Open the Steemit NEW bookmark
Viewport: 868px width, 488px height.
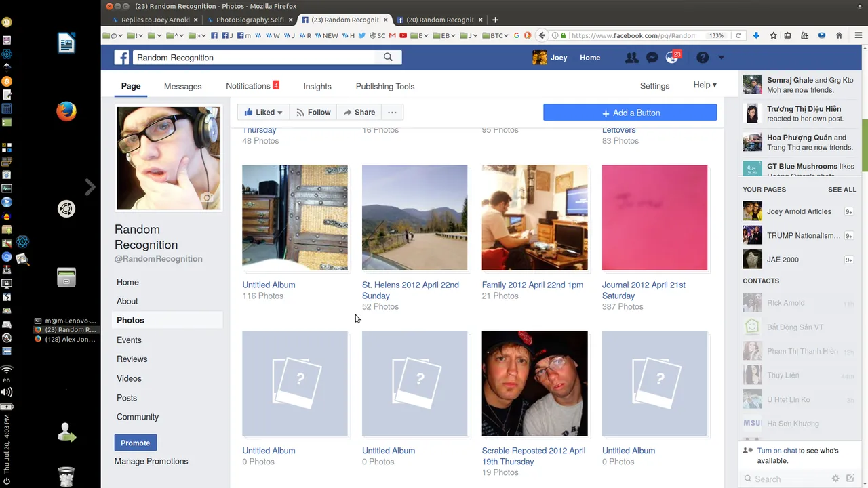326,35
